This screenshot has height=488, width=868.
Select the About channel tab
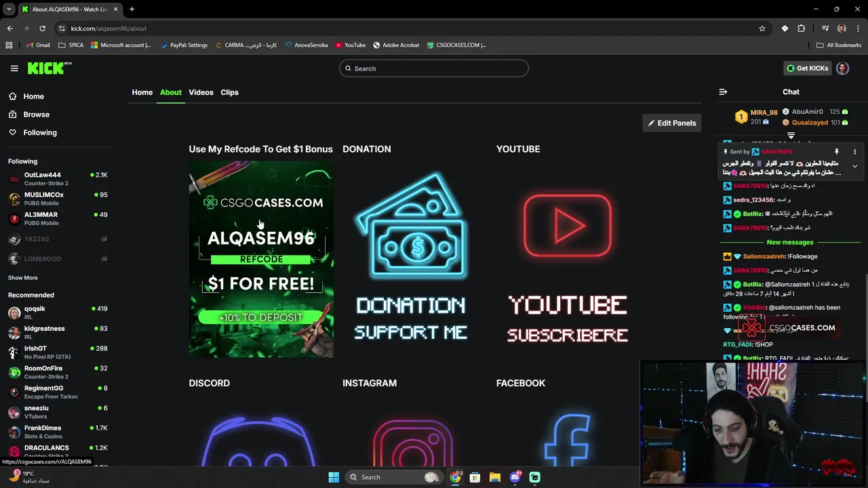coord(171,92)
